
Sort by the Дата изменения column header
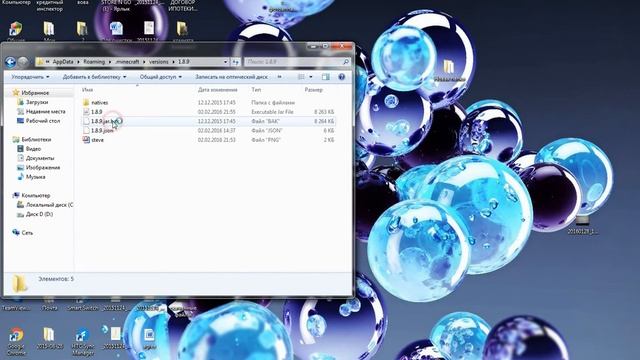pyautogui.click(x=218, y=90)
